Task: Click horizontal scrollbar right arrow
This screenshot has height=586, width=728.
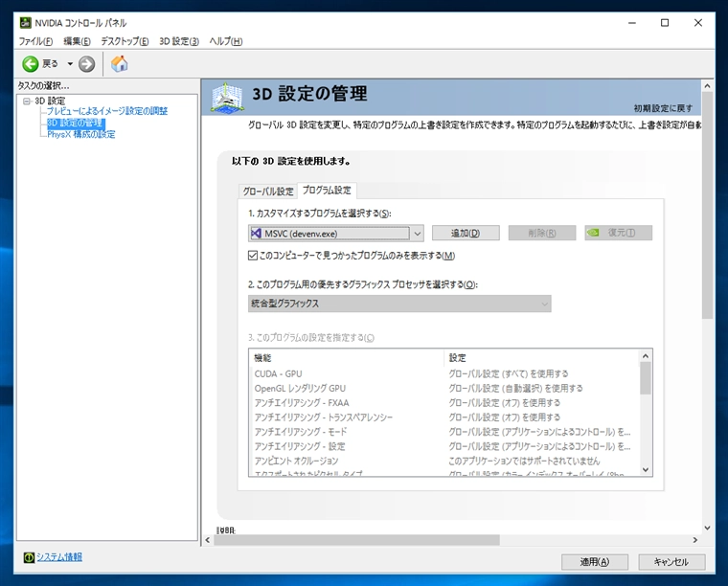Action: [x=695, y=540]
